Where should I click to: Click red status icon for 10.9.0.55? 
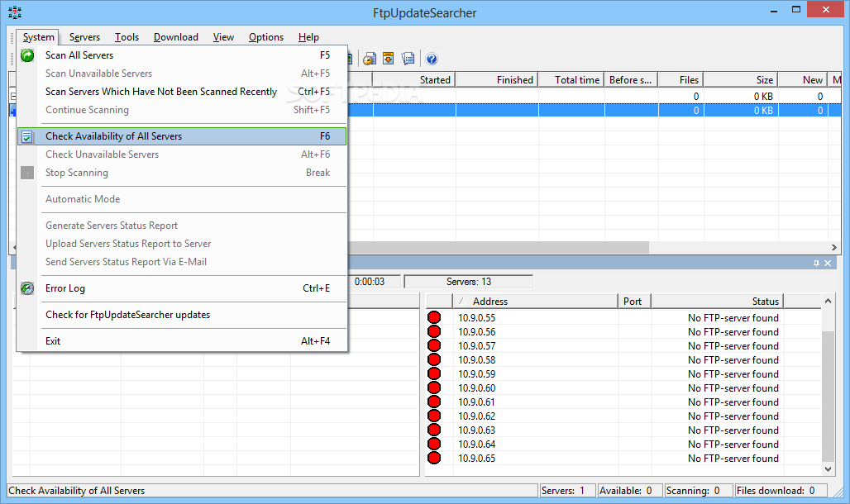click(x=434, y=317)
